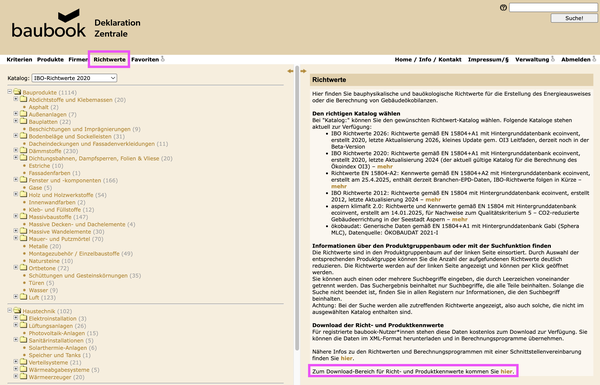Click the left arrow pane-resize icon
The width and height of the screenshot is (600, 385).
[x=290, y=71]
